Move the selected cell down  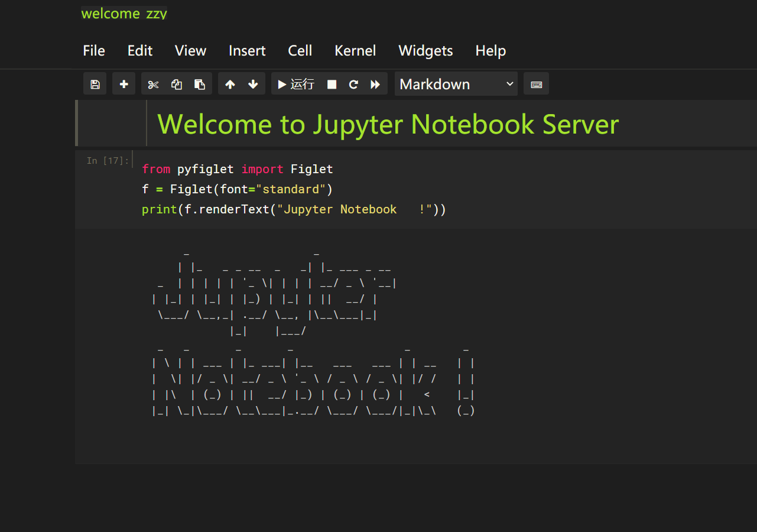(x=253, y=83)
